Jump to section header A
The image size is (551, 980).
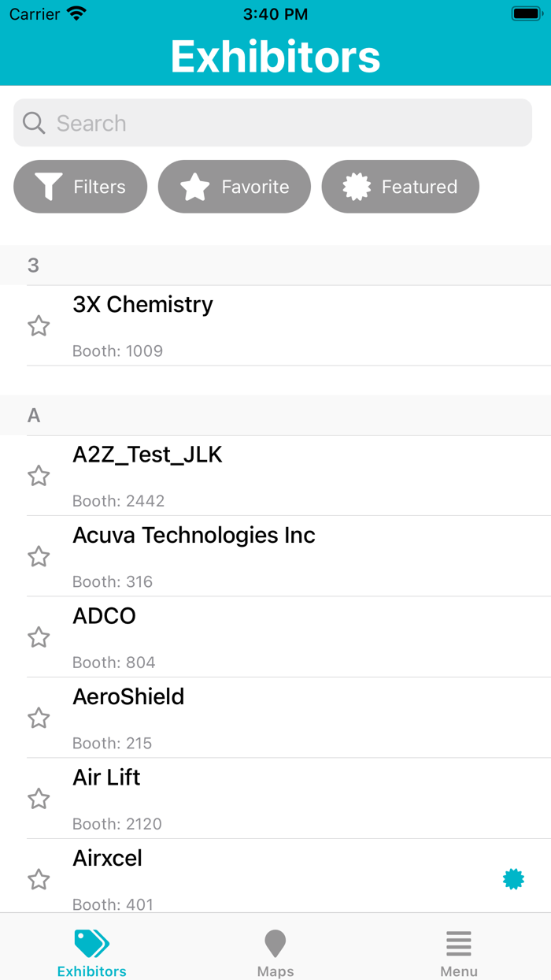point(34,415)
